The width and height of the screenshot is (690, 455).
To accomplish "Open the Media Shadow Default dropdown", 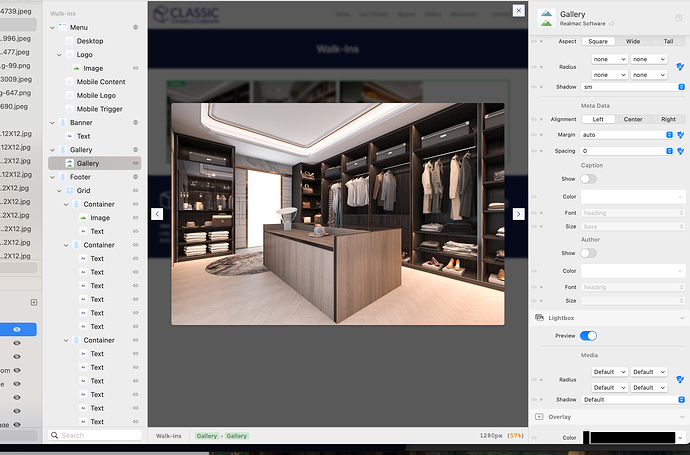I will 633,400.
